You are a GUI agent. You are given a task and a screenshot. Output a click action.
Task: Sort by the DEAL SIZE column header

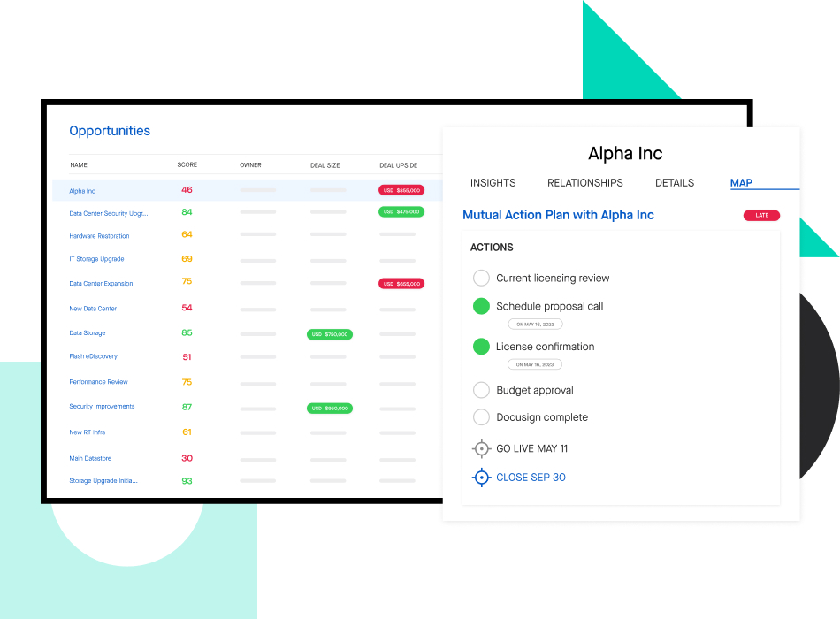click(325, 165)
